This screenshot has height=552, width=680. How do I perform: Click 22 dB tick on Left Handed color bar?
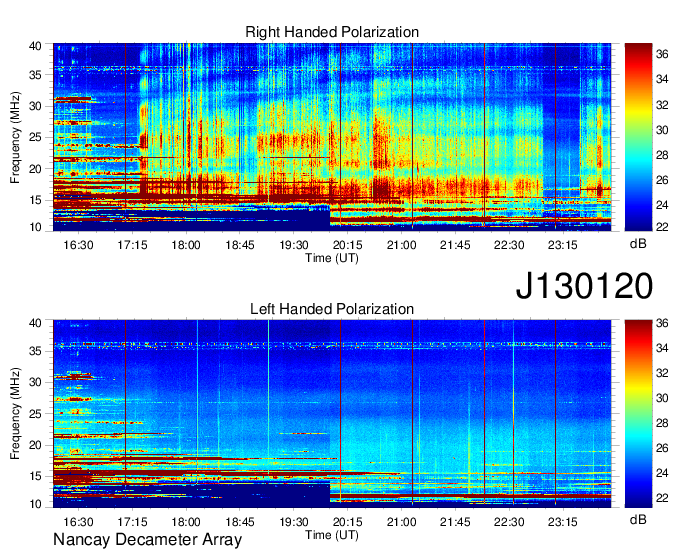coord(662,498)
